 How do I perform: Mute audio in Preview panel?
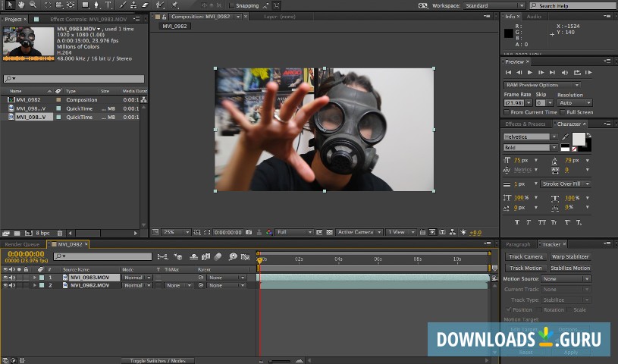coord(565,73)
